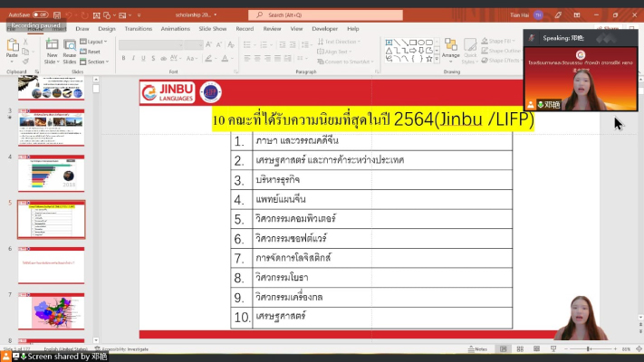Click the Undo arrow icon

point(69,15)
